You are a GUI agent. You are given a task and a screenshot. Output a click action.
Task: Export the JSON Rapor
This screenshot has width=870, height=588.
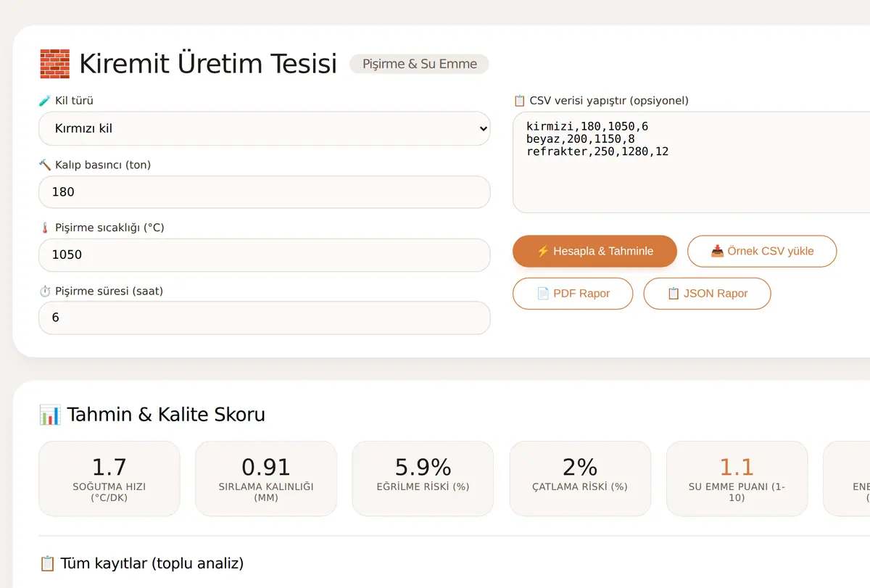(x=707, y=294)
